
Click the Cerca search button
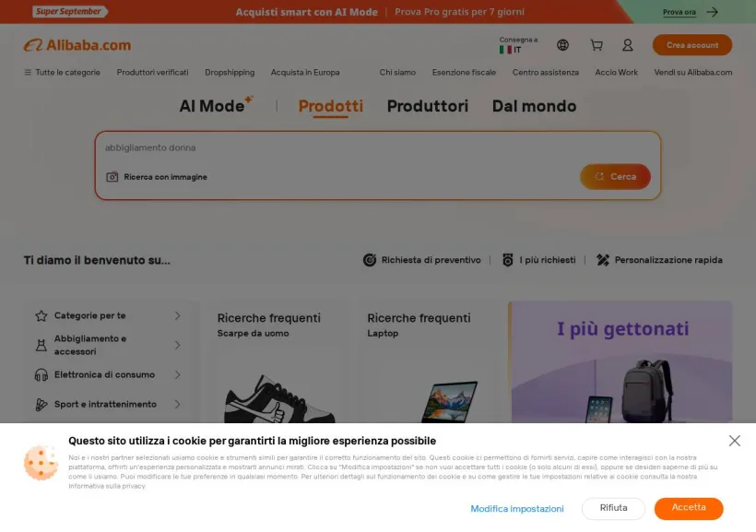(x=615, y=176)
